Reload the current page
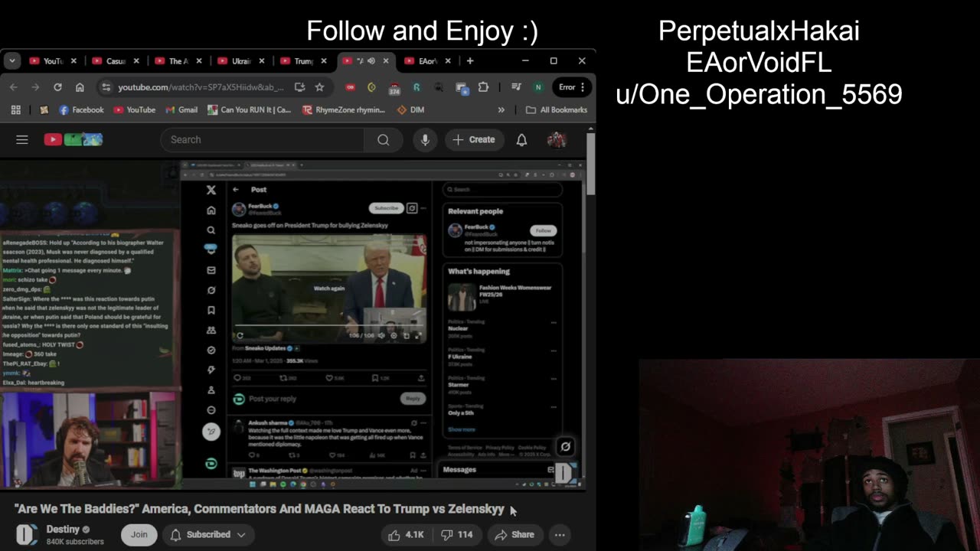 coord(57,87)
